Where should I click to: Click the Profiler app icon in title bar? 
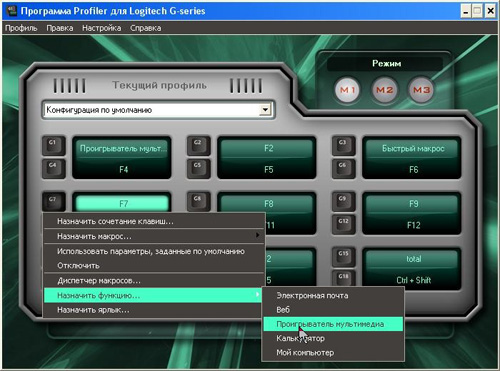(x=12, y=11)
